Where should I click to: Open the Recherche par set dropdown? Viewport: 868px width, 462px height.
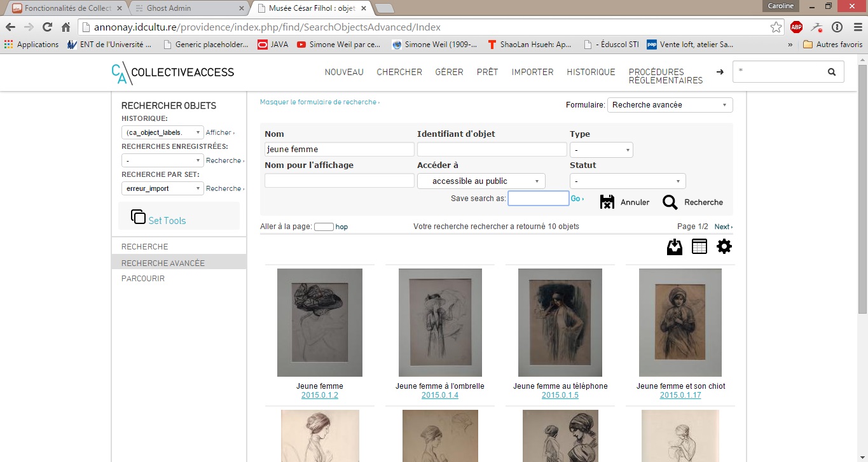point(163,188)
